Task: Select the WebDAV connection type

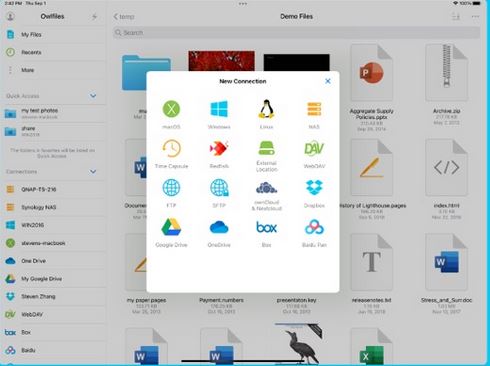Action: 314,148
